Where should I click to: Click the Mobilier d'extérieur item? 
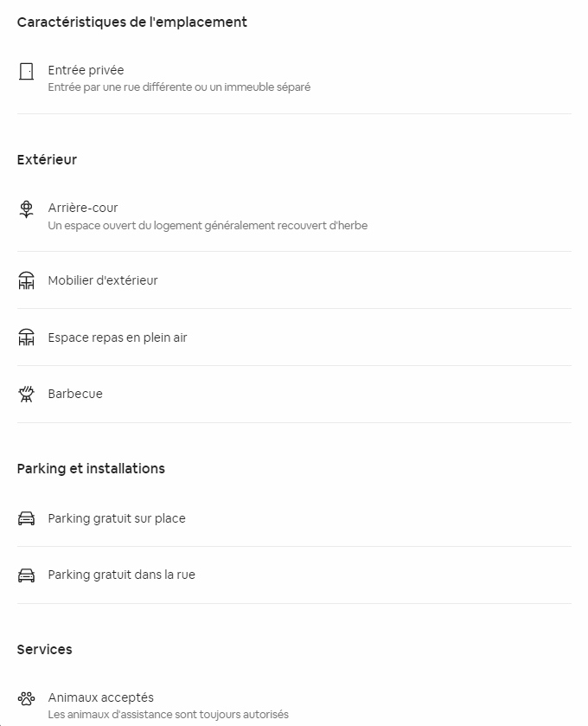103,280
